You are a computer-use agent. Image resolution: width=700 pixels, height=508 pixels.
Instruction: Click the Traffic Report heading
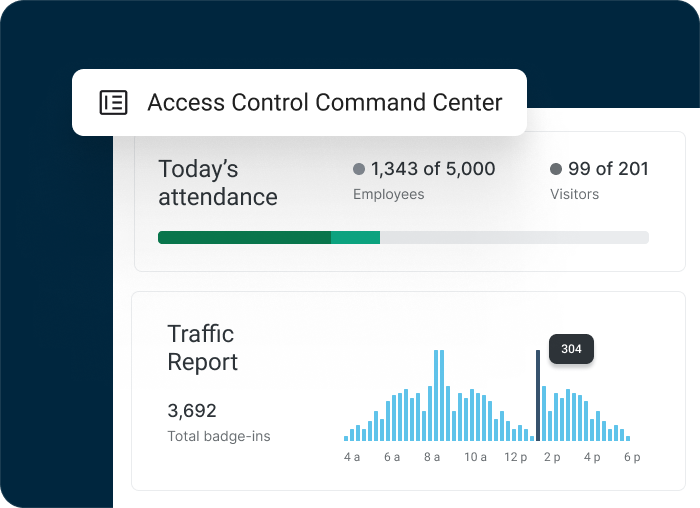click(202, 347)
